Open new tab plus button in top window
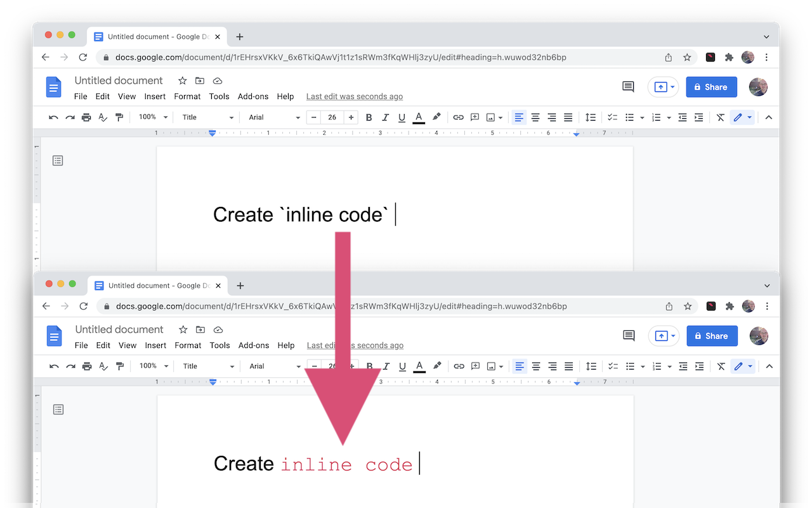812x508 pixels. [239, 37]
